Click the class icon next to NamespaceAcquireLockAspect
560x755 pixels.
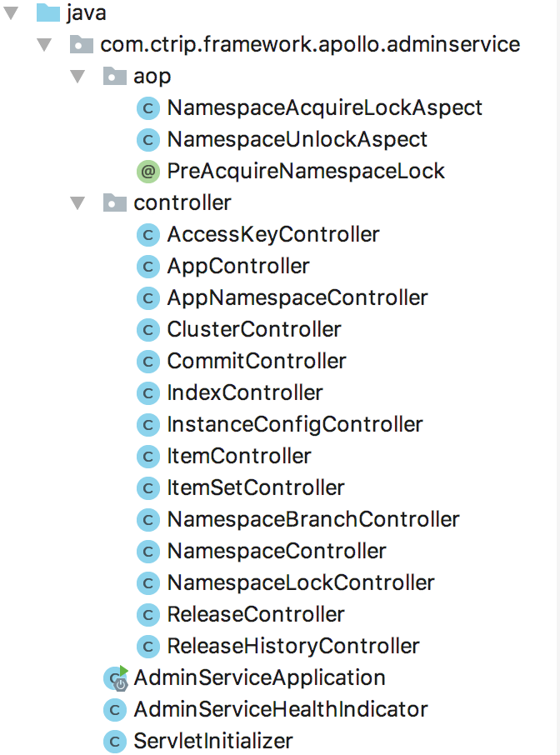tap(147, 108)
